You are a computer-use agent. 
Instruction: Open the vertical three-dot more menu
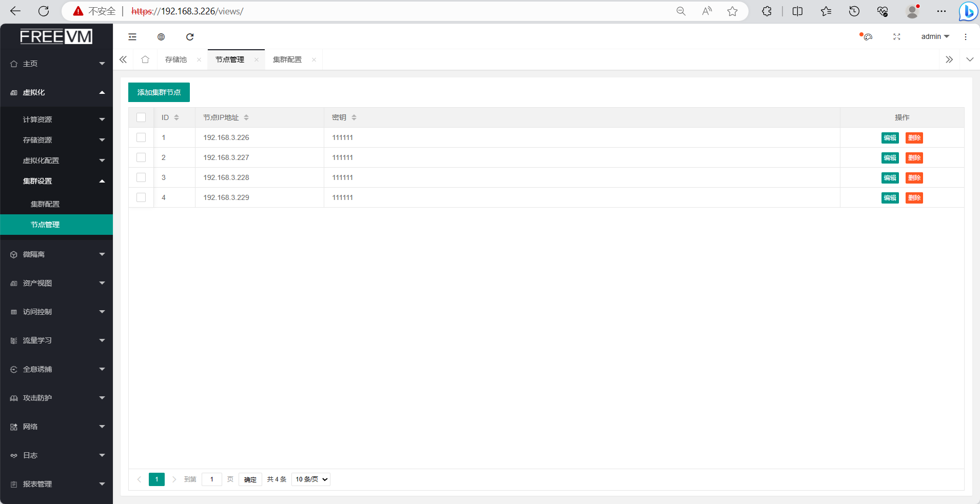pyautogui.click(x=966, y=37)
